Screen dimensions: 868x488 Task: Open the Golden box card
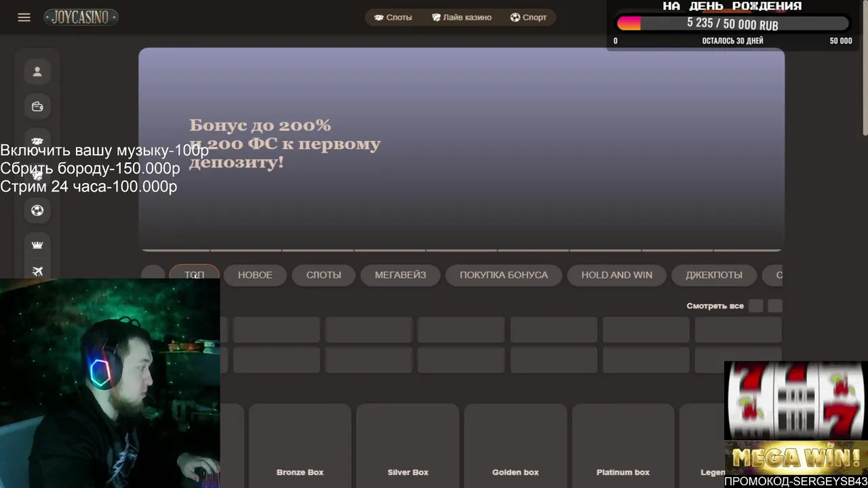[x=515, y=445]
